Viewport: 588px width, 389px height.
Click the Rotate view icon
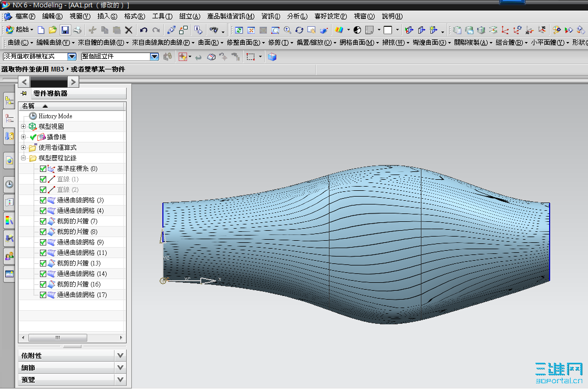point(300,30)
